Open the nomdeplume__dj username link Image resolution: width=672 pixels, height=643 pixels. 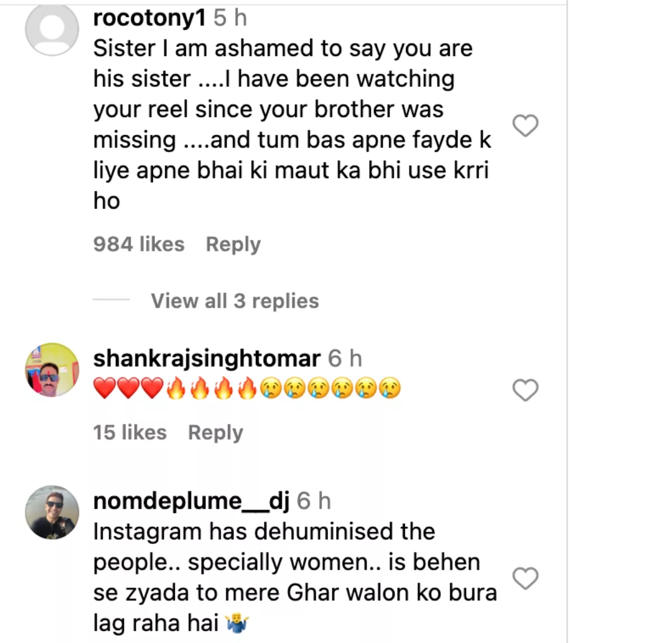[x=191, y=501]
